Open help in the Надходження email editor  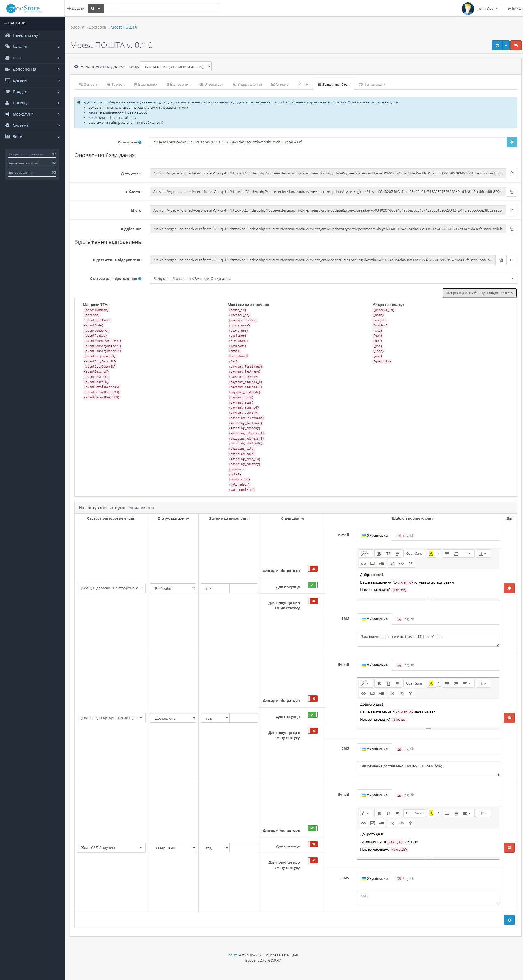[x=410, y=694]
